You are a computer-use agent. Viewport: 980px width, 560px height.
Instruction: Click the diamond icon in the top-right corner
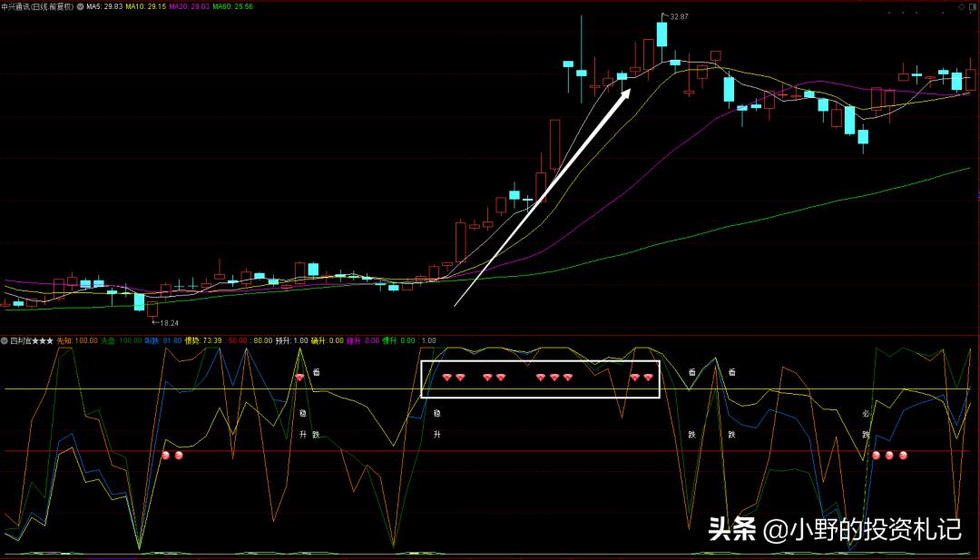tap(961, 6)
